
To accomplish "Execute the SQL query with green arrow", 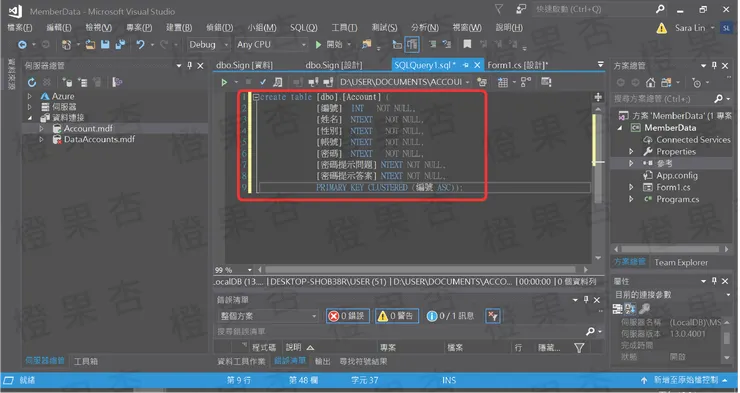I will pyautogui.click(x=224, y=82).
